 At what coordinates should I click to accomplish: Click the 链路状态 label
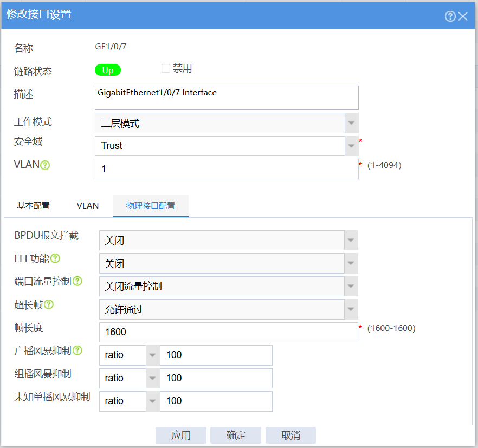(x=33, y=72)
